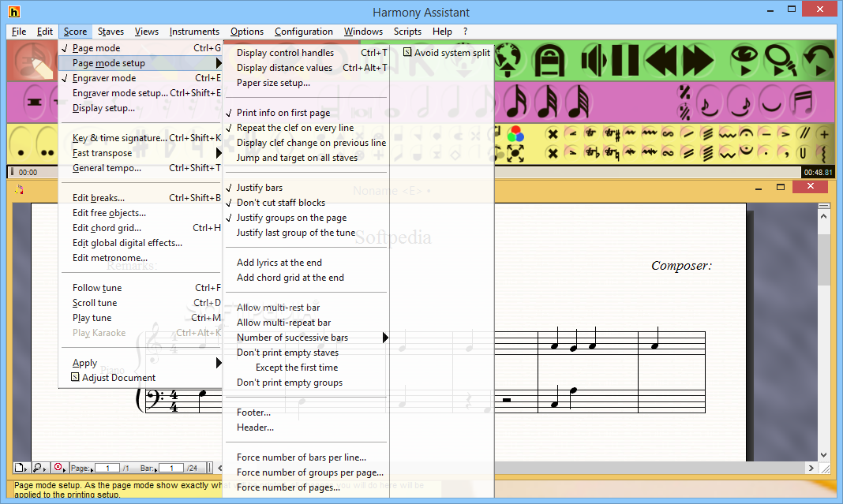The image size is (843, 504).
Task: Open the magnifier zoom dropdown at bottom
Action: [39, 468]
